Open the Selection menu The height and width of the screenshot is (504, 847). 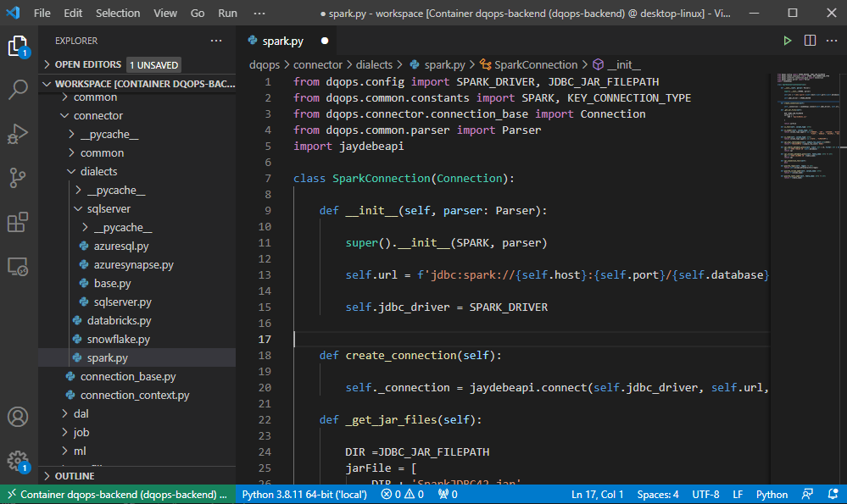point(118,14)
